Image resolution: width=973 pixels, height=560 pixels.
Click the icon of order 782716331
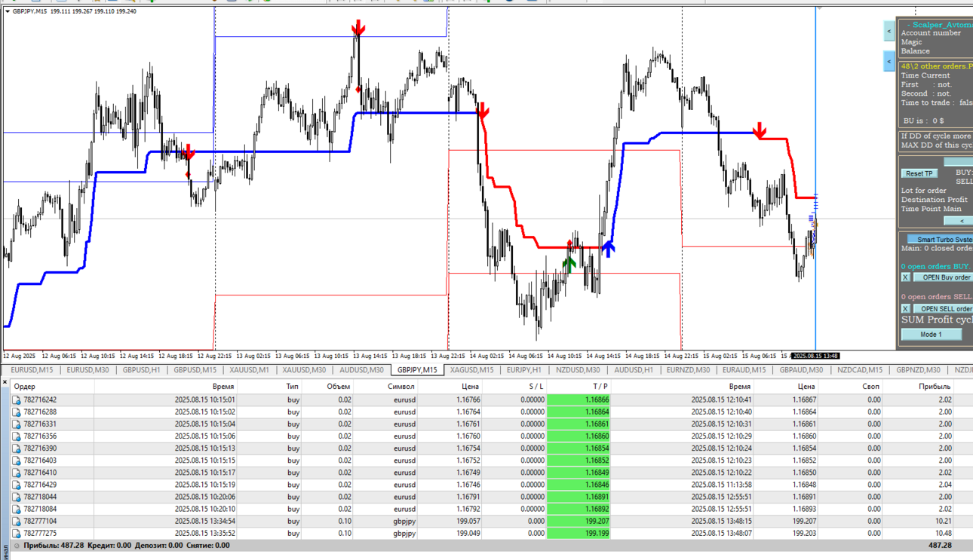(17, 424)
